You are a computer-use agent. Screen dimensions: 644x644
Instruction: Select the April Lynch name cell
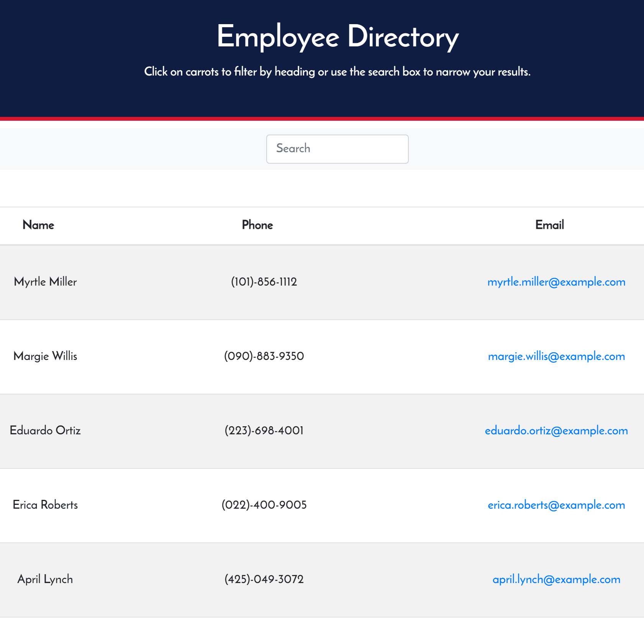point(45,580)
